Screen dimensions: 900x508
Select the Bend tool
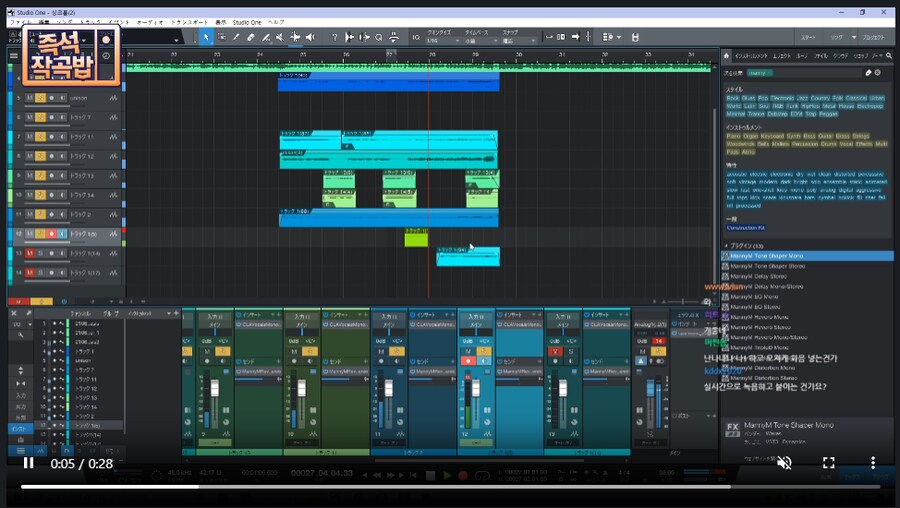(x=295, y=37)
